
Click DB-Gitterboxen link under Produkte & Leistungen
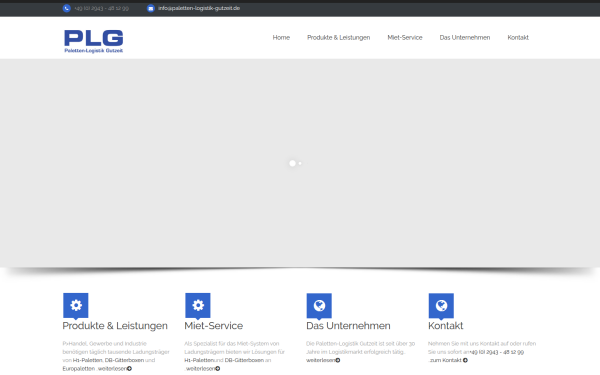tap(124, 360)
